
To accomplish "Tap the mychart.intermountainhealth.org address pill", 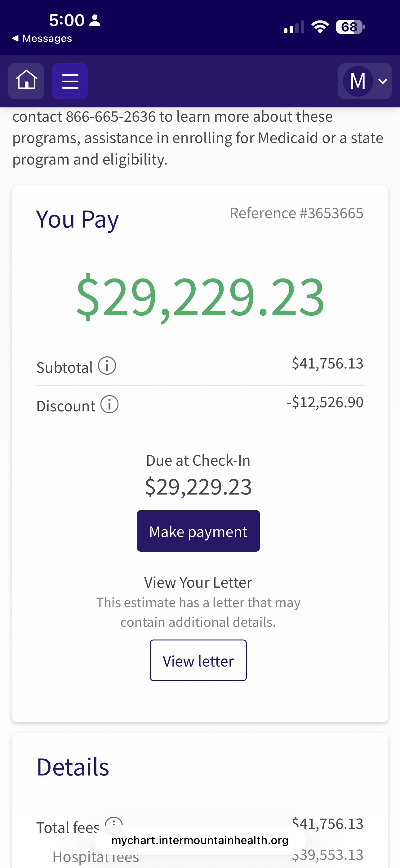I will click(x=200, y=840).
